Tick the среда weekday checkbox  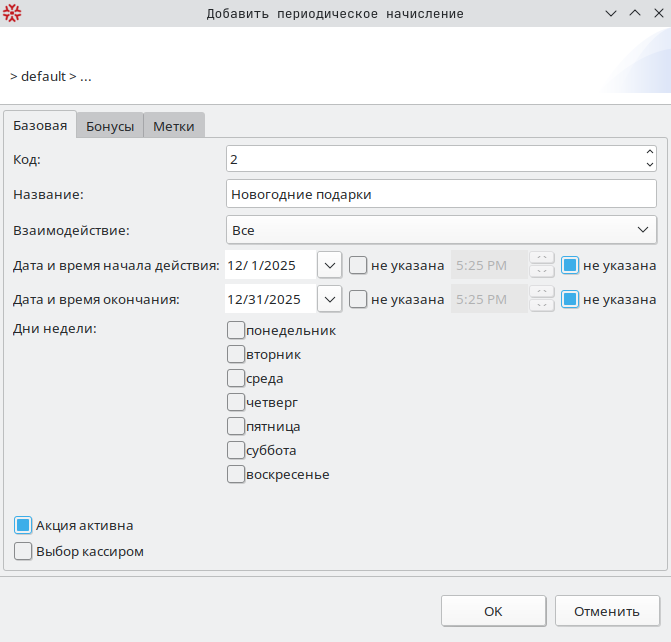pos(236,378)
